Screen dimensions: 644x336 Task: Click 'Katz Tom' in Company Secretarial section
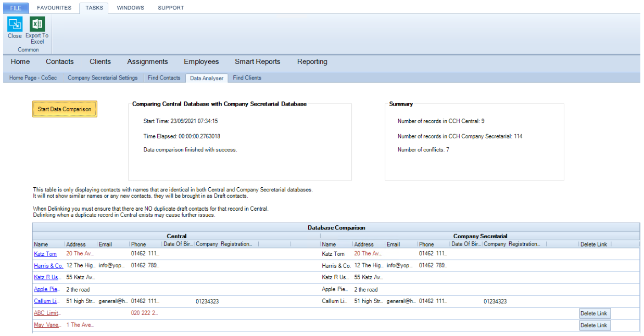coord(333,254)
